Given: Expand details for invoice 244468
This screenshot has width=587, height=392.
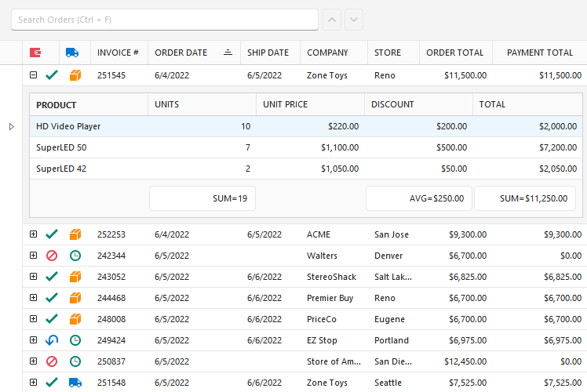Looking at the screenshot, I should [33, 298].
